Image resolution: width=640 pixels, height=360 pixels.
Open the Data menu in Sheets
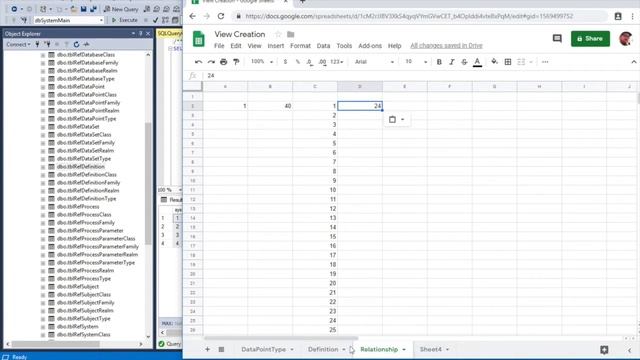click(x=323, y=46)
